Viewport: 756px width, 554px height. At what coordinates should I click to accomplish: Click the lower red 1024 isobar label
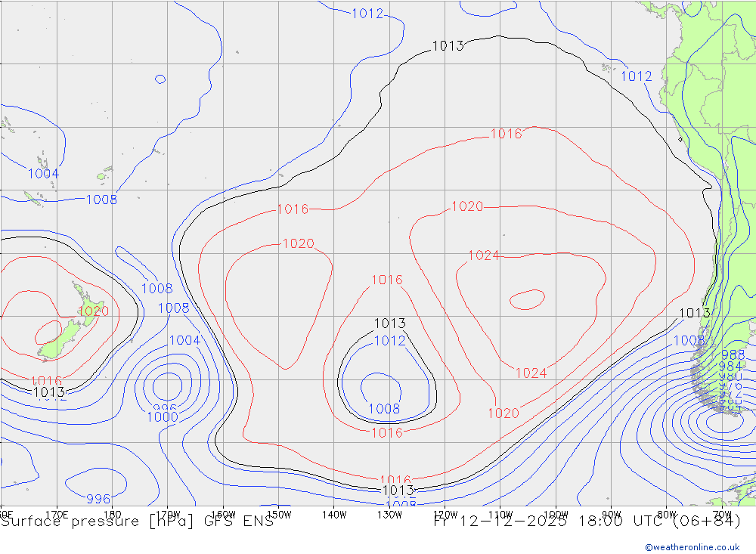(531, 373)
